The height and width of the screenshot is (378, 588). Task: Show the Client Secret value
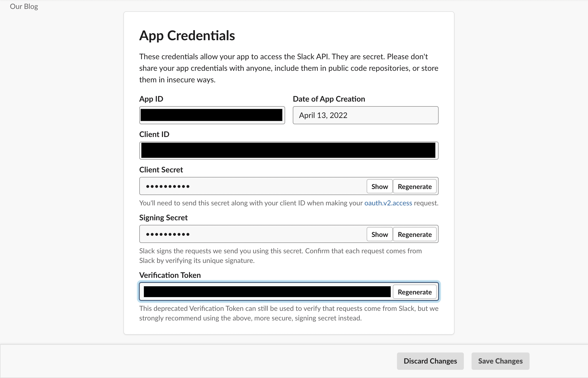pos(379,186)
